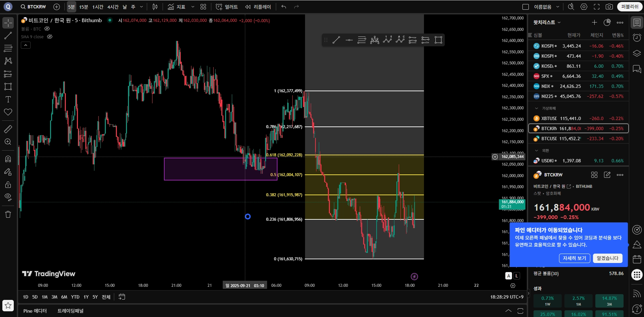
Task: Open the layout name dropdown
Action: [x=558, y=7]
